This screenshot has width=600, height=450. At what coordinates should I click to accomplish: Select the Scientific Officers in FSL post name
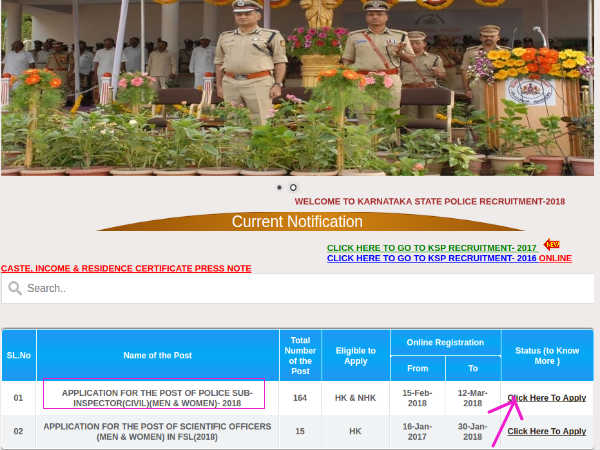coord(157,431)
